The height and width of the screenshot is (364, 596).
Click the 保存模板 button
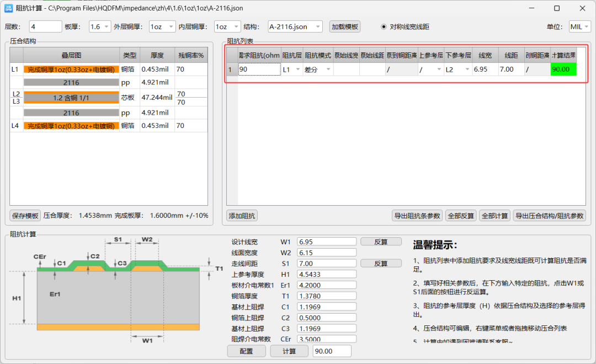[x=25, y=216]
